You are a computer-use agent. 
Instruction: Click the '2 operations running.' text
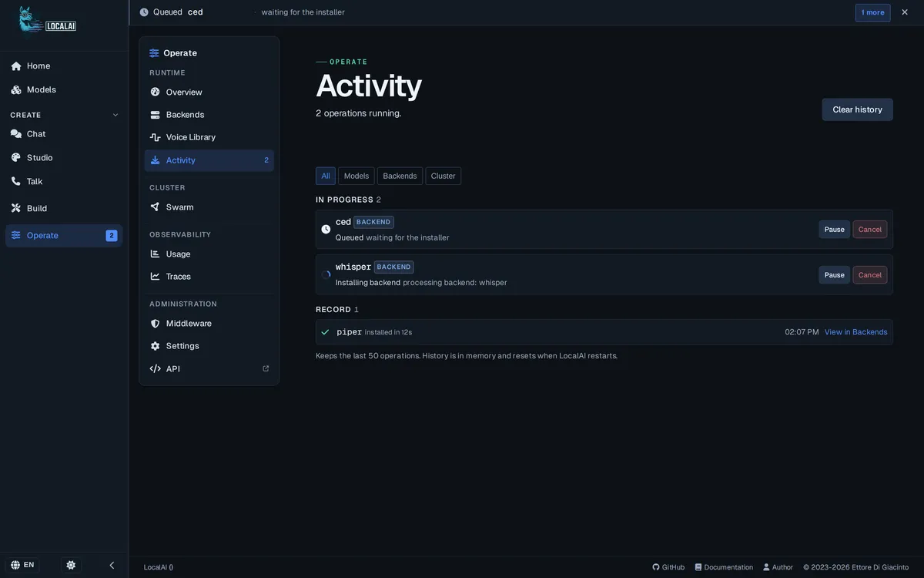(x=359, y=113)
